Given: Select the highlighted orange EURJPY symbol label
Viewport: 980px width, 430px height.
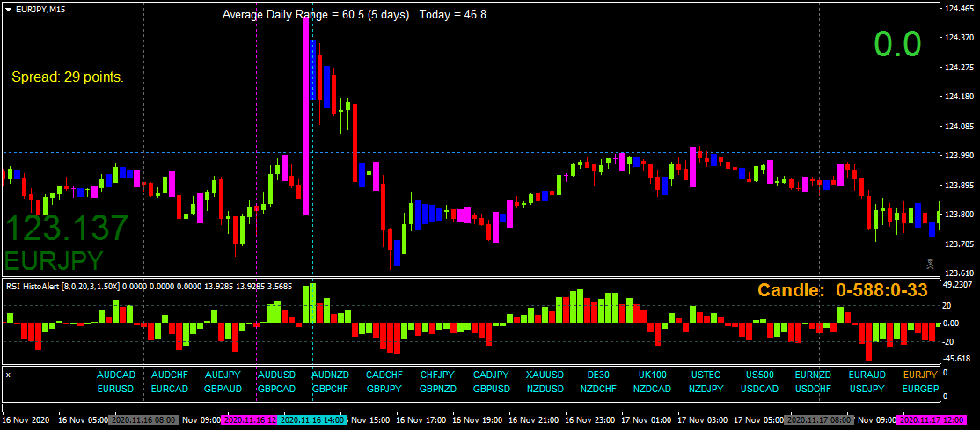Looking at the screenshot, I should [921, 375].
